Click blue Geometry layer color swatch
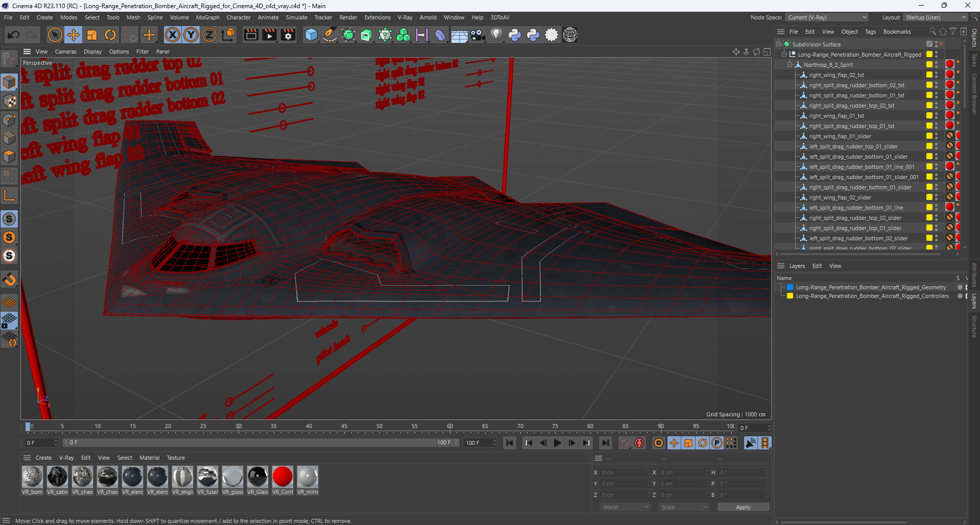Viewport: 980px width, 525px height. tap(790, 287)
